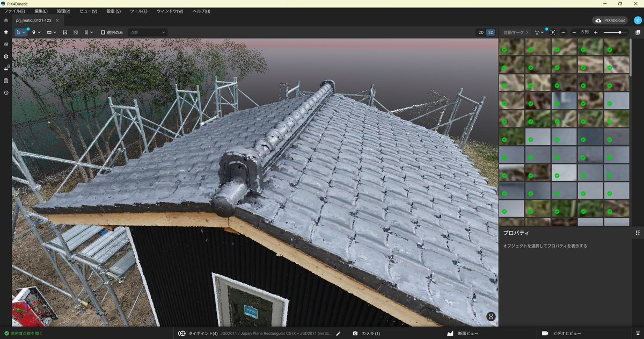The height and width of the screenshot is (339, 644).
Task: Click the PIX4Dcloud upload button
Action: click(611, 20)
